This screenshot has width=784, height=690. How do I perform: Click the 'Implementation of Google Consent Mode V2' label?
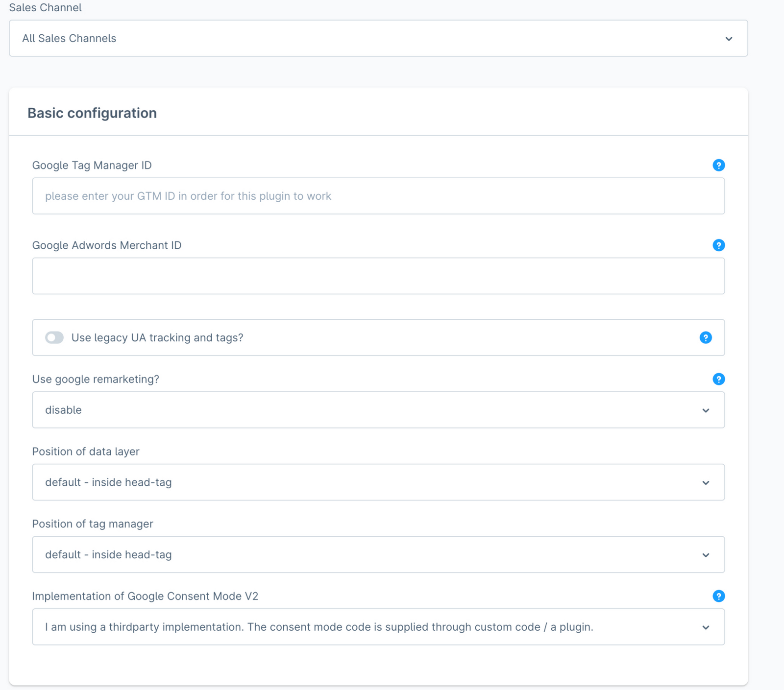click(145, 596)
